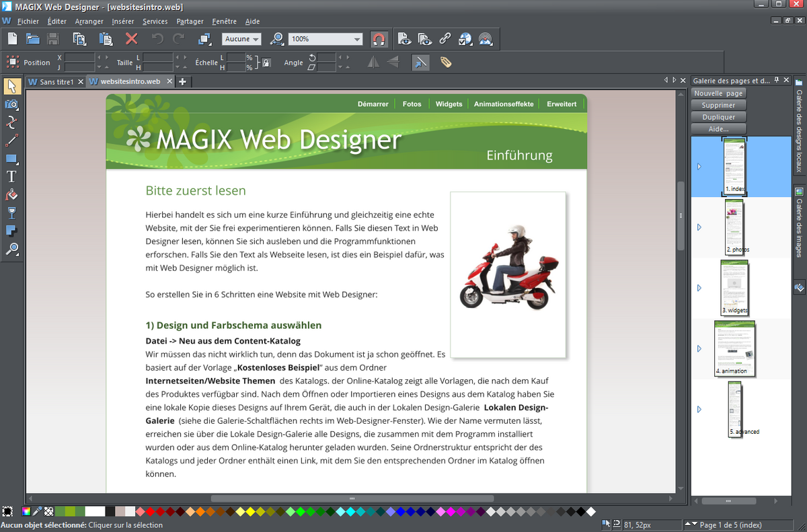The height and width of the screenshot is (532, 807).
Task: Click the Copy icon in the toolbar
Action: [x=80, y=39]
